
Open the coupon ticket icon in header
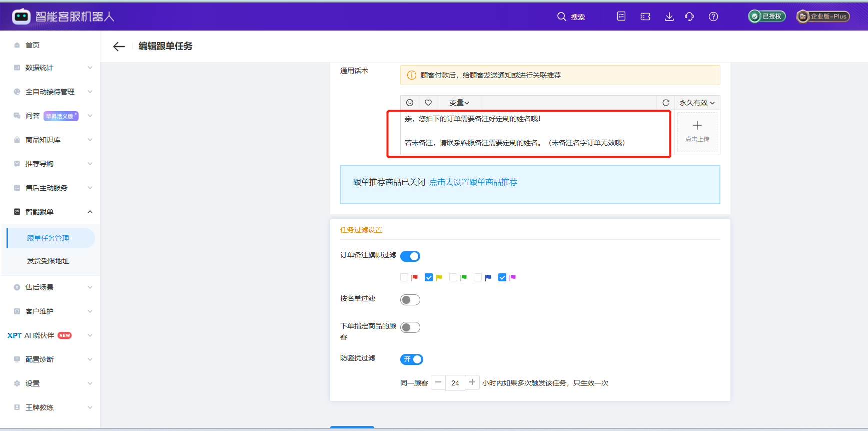tap(645, 17)
